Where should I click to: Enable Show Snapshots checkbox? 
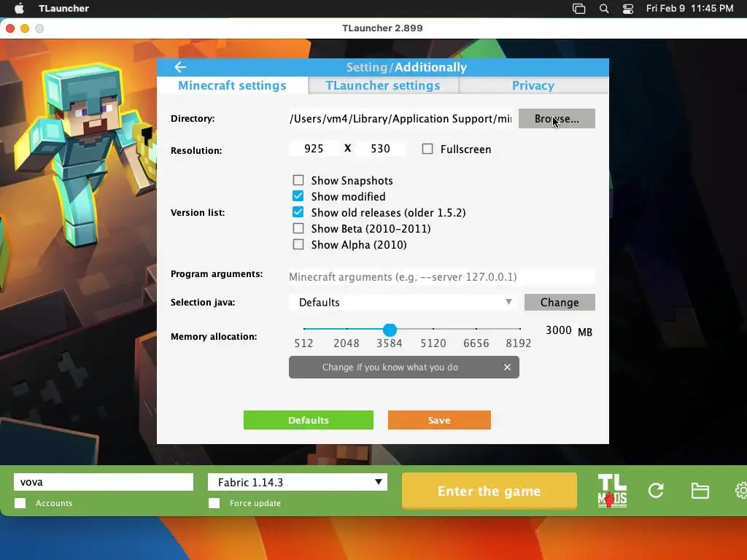(298, 180)
